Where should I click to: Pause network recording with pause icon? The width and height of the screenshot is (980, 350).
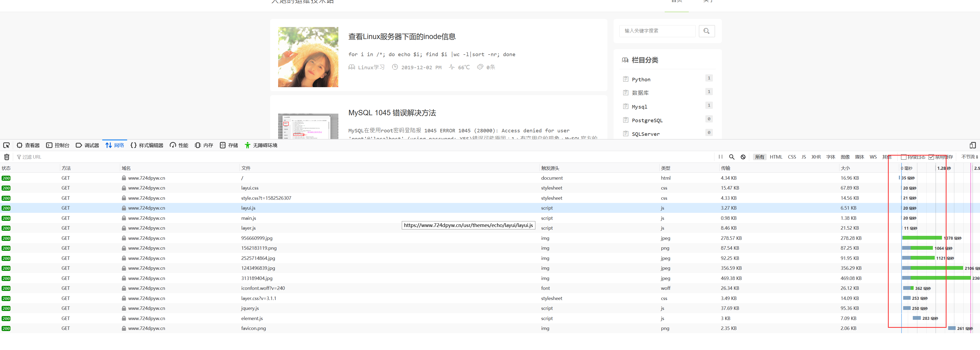pos(720,157)
